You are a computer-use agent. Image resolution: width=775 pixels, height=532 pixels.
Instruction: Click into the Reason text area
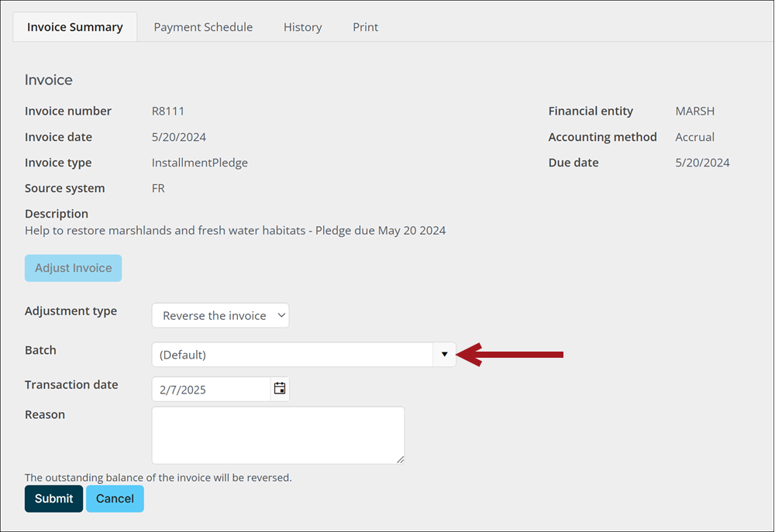click(277, 434)
